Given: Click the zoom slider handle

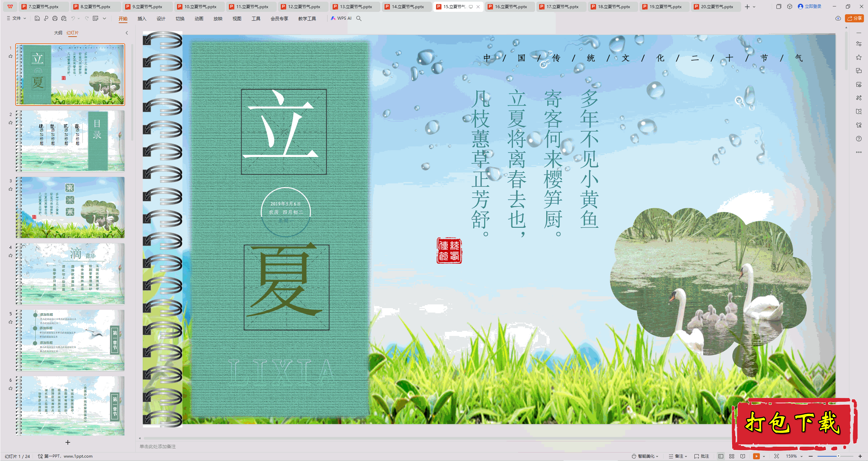Looking at the screenshot, I should (x=838, y=456).
